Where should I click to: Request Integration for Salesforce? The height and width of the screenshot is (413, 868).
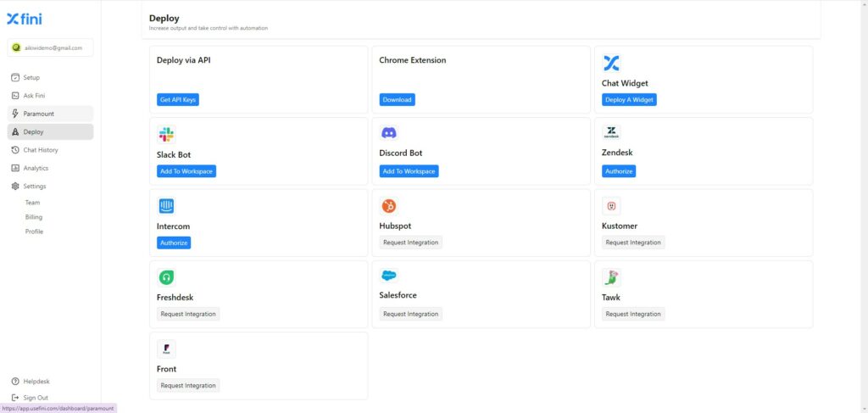tap(411, 314)
